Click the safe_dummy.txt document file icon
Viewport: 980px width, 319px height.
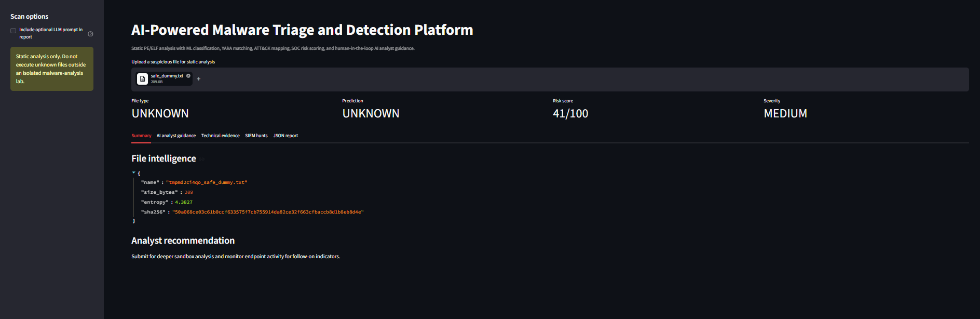pos(143,79)
